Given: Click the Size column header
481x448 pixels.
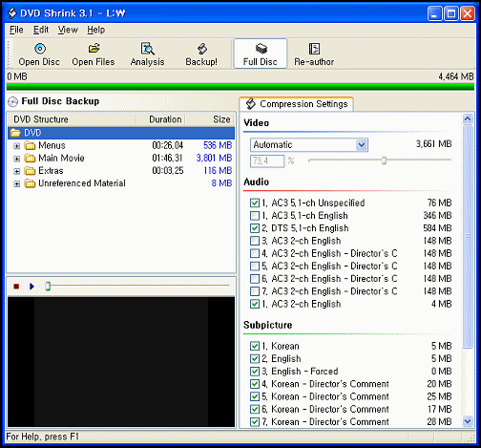Looking at the screenshot, I should coord(210,119).
